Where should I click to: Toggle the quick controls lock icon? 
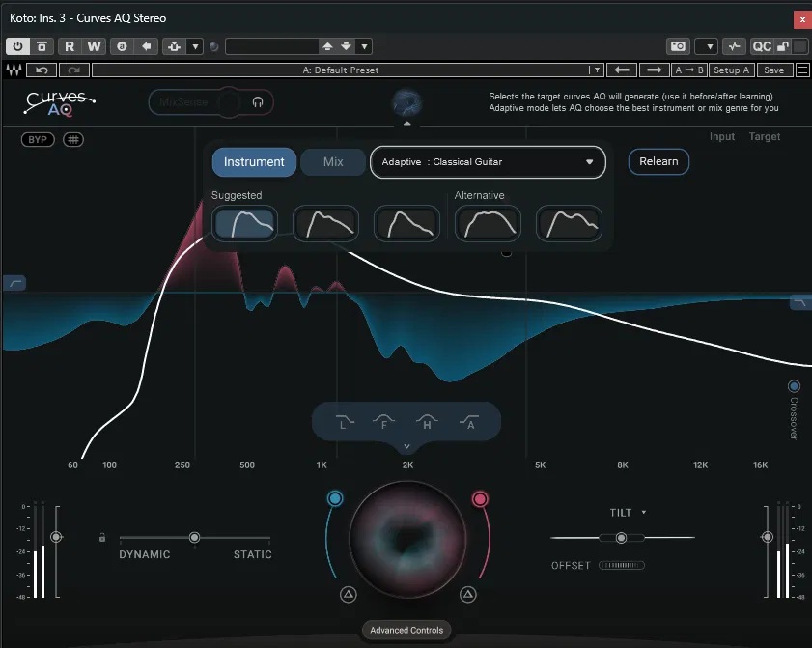(784, 46)
